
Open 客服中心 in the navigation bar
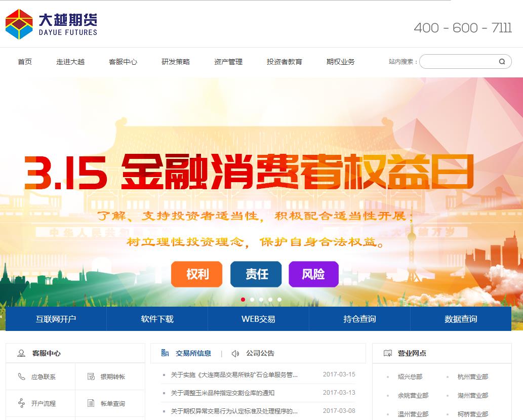(x=123, y=62)
